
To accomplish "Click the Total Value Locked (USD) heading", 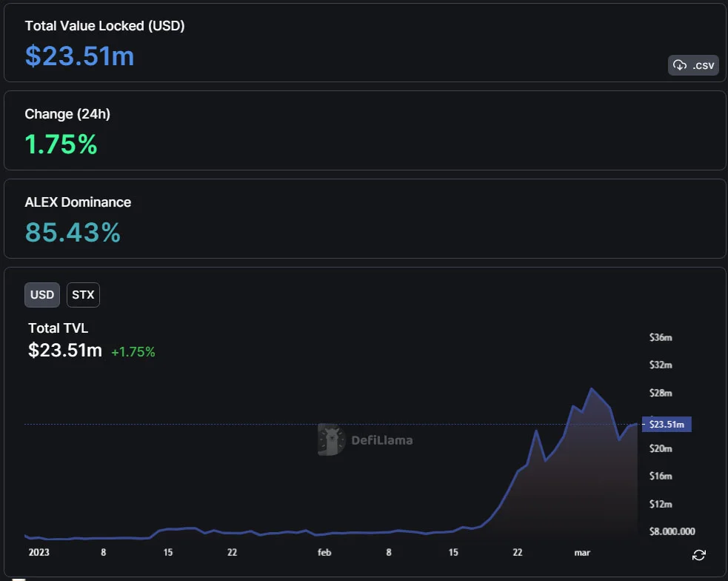I will pyautogui.click(x=105, y=26).
